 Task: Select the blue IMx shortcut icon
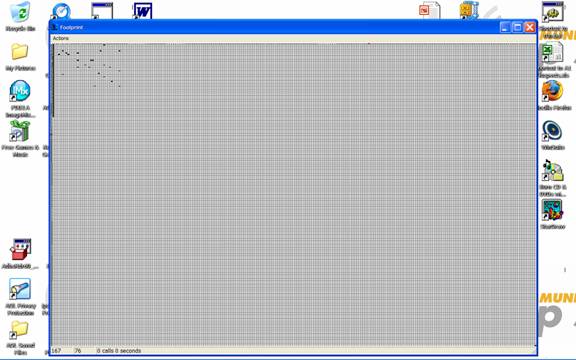pyautogui.click(x=20, y=91)
